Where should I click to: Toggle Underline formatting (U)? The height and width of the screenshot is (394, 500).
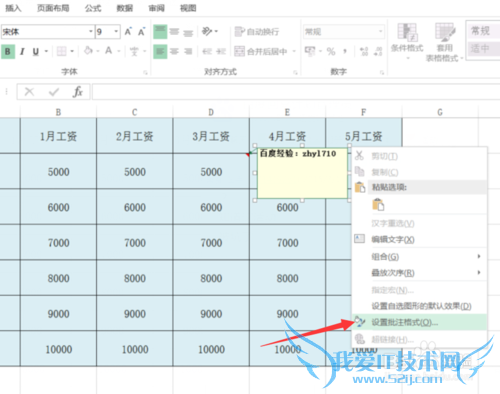36,52
